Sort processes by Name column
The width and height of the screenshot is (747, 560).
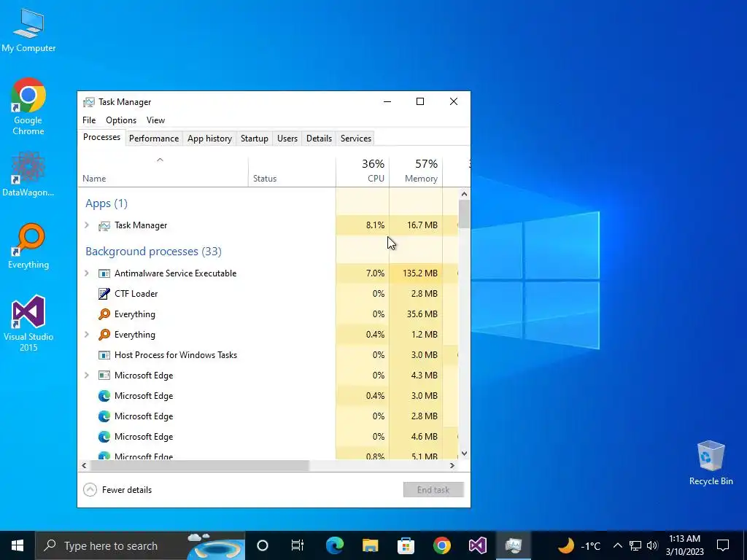click(x=163, y=172)
